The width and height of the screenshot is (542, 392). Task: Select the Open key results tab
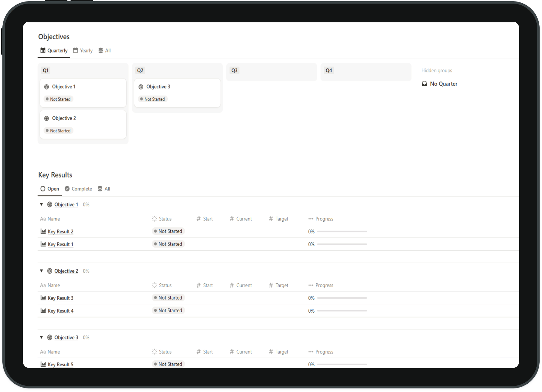pyautogui.click(x=50, y=189)
